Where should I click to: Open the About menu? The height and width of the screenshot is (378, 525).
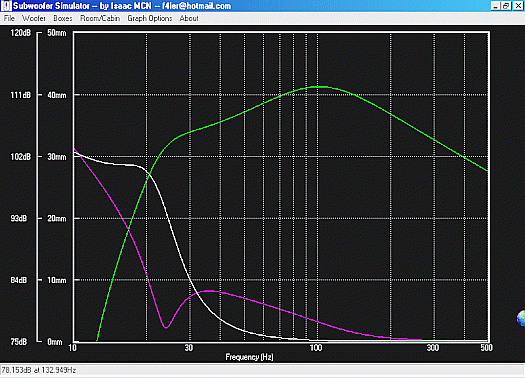[189, 18]
